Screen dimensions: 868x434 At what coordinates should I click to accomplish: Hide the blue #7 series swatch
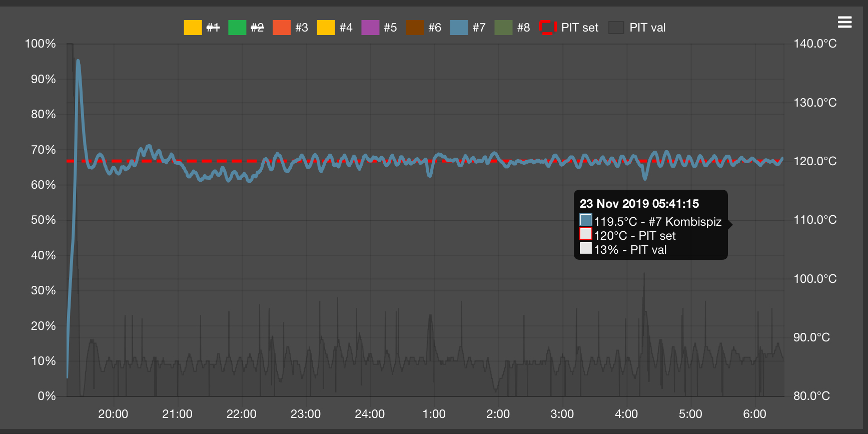(x=459, y=28)
